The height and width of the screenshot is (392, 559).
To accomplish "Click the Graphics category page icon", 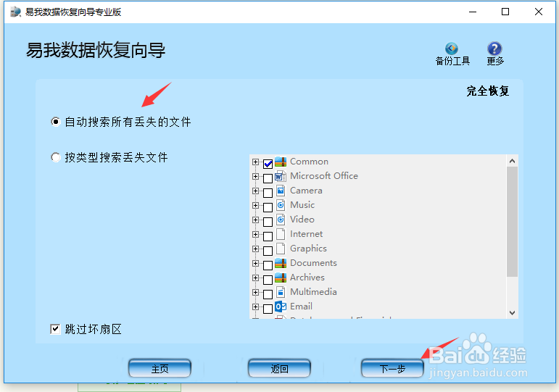I will pos(281,249).
